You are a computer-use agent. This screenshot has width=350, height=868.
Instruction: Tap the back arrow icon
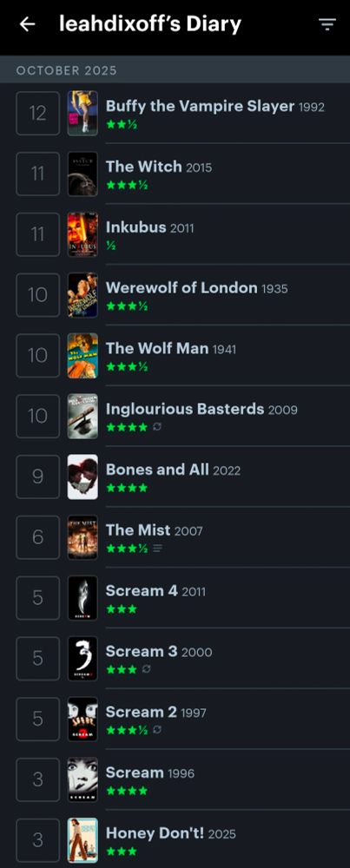27,23
